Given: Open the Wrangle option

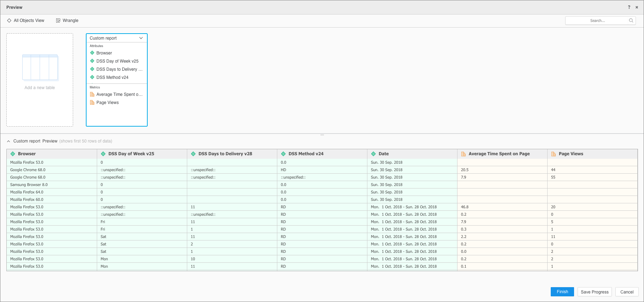Looking at the screenshot, I should coord(67,21).
